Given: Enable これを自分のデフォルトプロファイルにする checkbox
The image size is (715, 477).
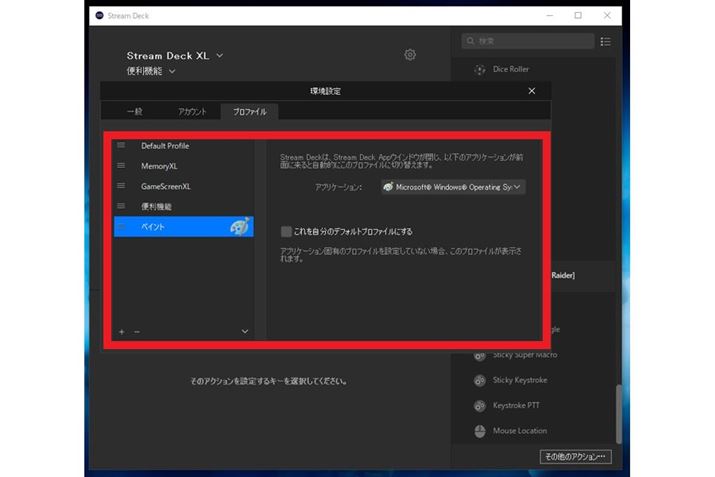Looking at the screenshot, I should pyautogui.click(x=286, y=231).
